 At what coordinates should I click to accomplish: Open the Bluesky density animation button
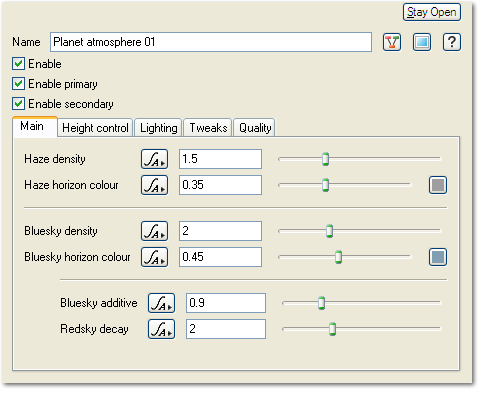154,231
